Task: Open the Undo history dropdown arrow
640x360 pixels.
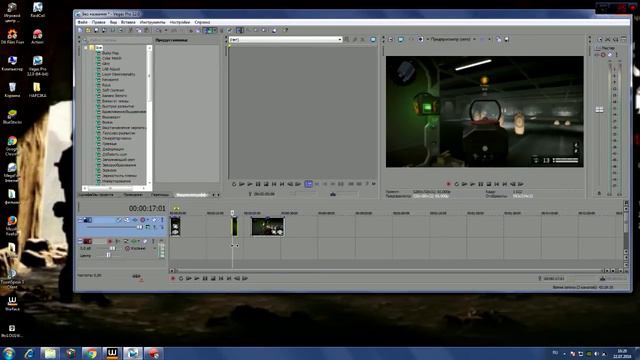Action: (166, 30)
